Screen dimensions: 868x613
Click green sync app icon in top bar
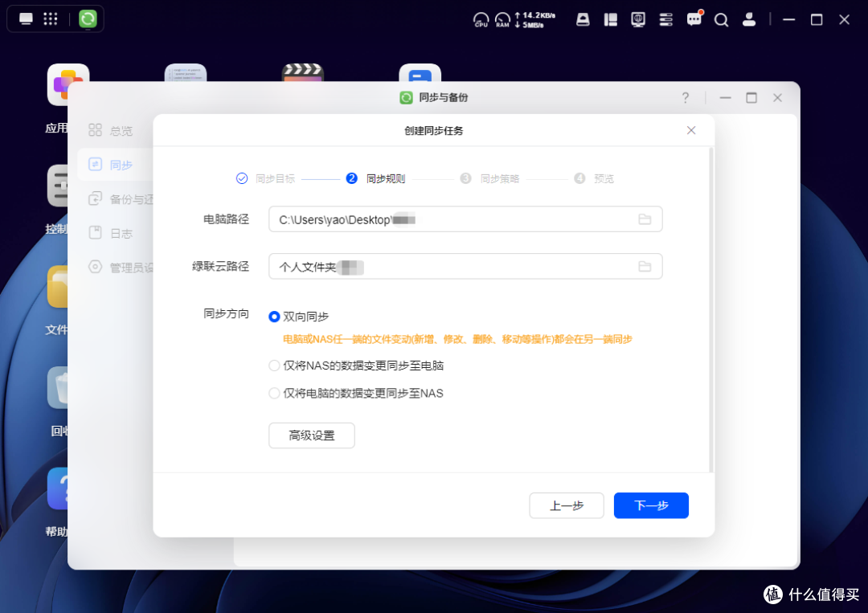pyautogui.click(x=88, y=18)
